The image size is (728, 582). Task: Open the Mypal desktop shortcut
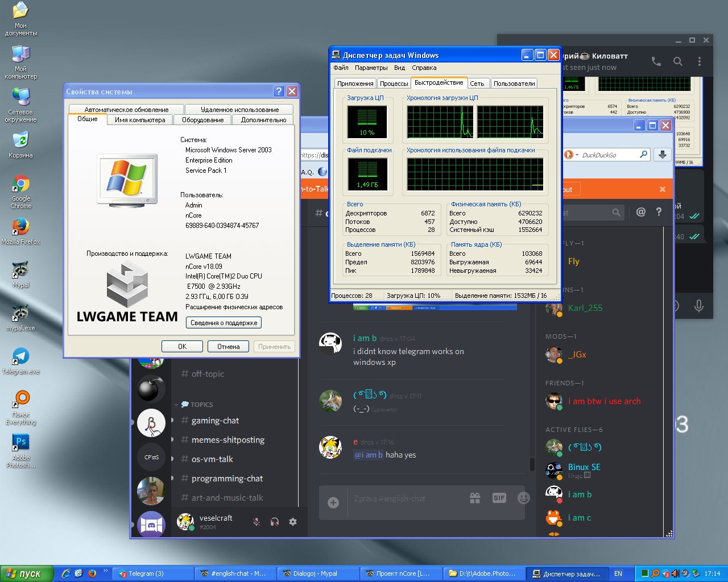point(20,275)
